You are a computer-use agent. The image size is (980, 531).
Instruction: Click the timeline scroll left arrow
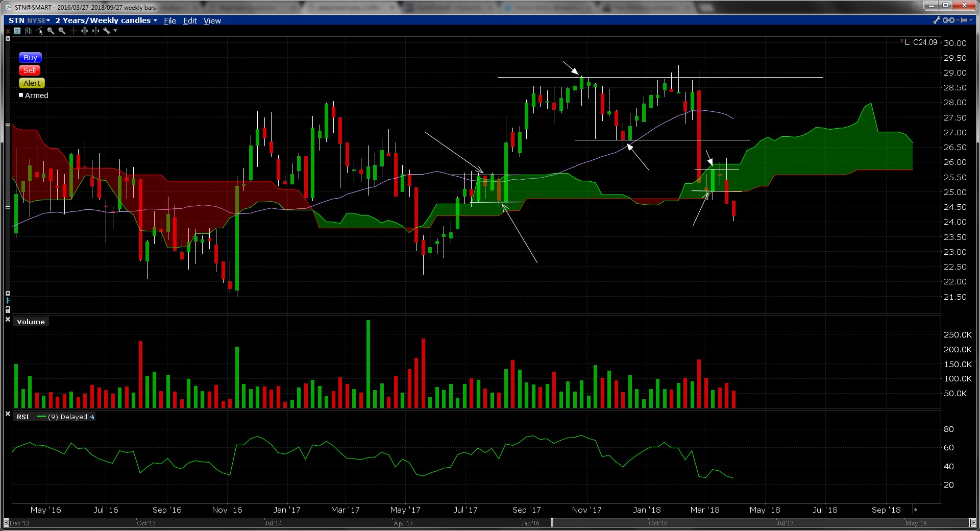[6, 523]
